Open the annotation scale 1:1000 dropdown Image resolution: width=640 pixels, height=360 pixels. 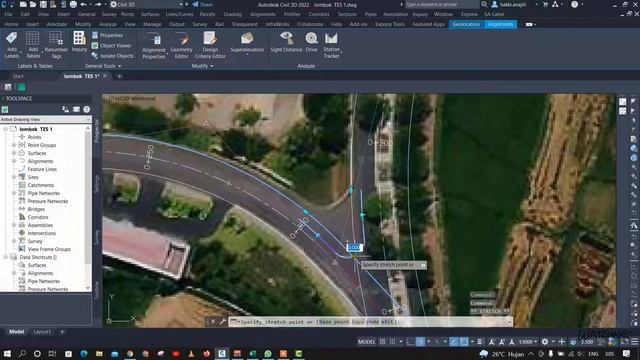527,342
